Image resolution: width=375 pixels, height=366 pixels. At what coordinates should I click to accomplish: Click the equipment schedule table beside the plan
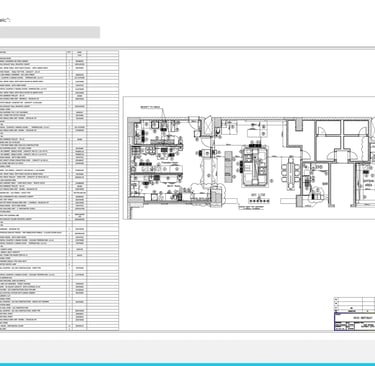[59, 190]
